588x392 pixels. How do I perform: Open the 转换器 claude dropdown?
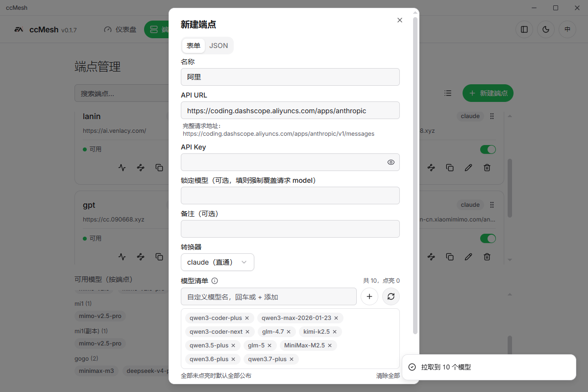click(x=218, y=262)
